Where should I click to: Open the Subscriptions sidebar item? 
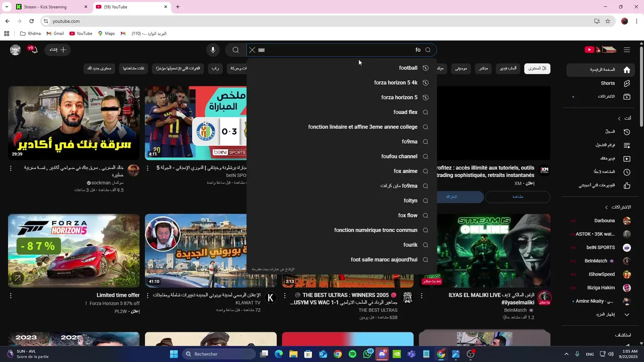click(x=599, y=97)
